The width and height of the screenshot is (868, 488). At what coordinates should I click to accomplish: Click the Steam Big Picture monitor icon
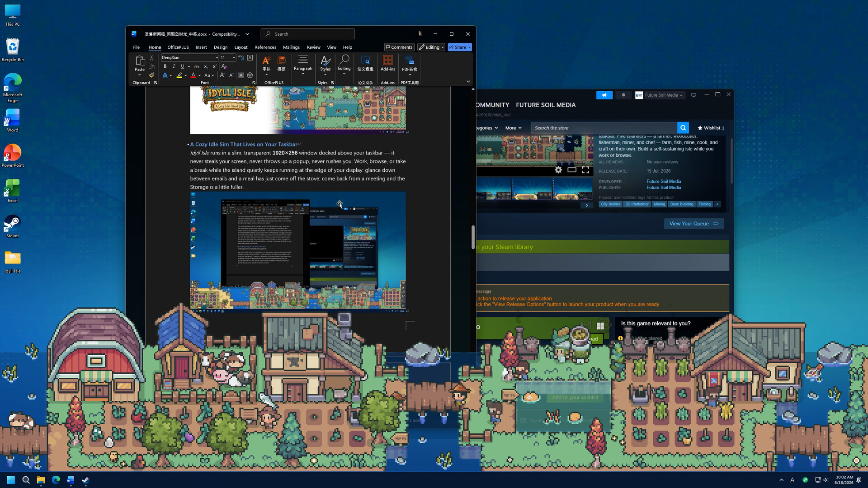click(x=693, y=95)
